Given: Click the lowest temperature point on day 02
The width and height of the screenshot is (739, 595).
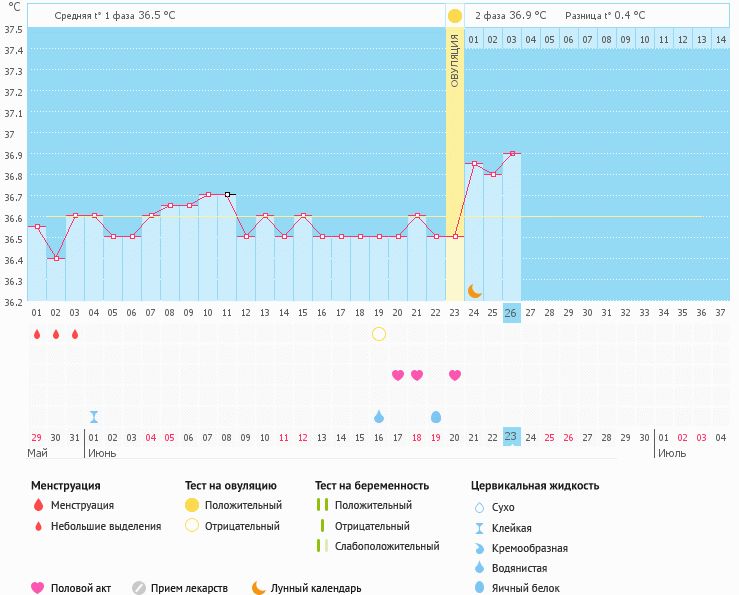Looking at the screenshot, I should click(x=56, y=259).
